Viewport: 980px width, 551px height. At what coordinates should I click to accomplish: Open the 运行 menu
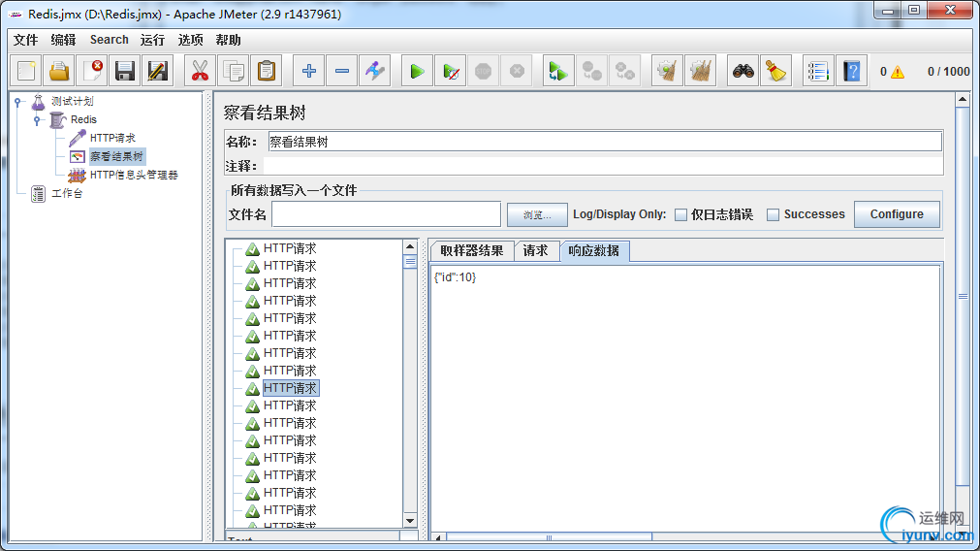click(x=152, y=40)
